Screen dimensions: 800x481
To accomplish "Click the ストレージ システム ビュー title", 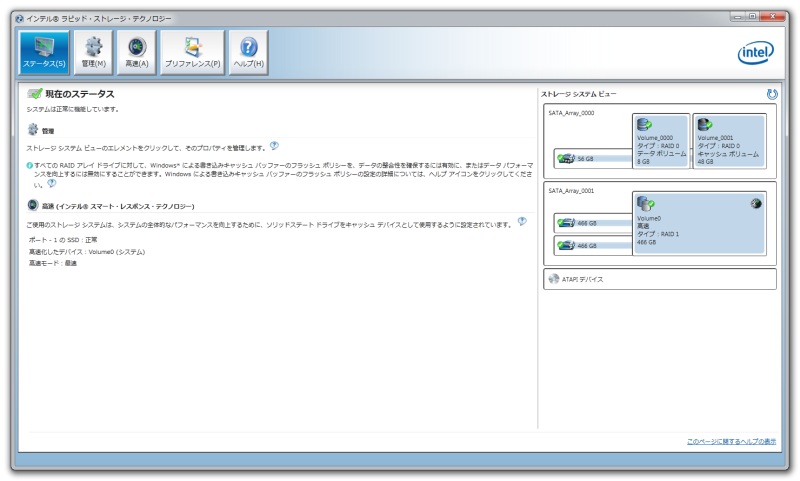I will 578,94.
